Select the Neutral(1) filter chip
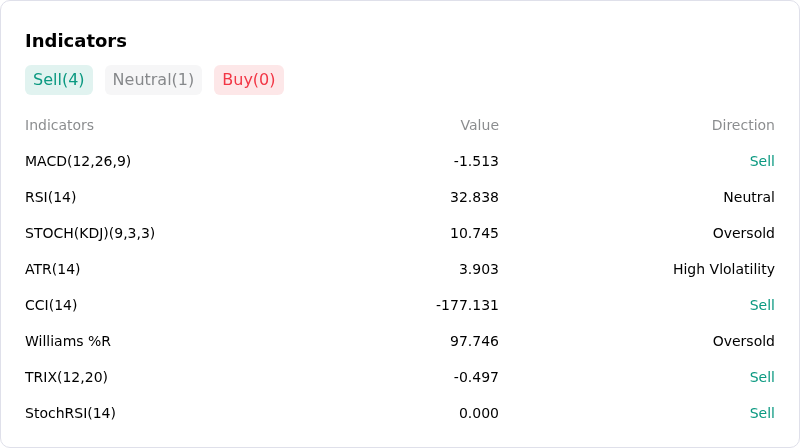 (x=153, y=80)
